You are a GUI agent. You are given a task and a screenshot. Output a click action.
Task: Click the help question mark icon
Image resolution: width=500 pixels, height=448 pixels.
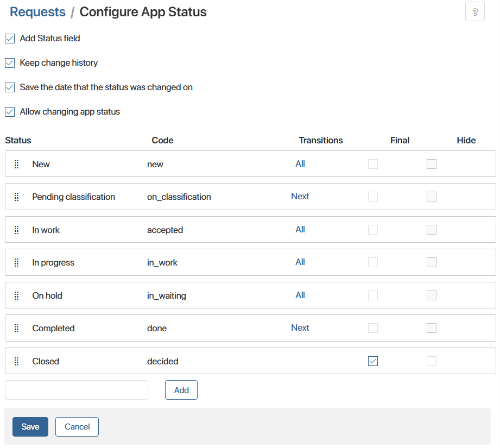click(x=475, y=12)
